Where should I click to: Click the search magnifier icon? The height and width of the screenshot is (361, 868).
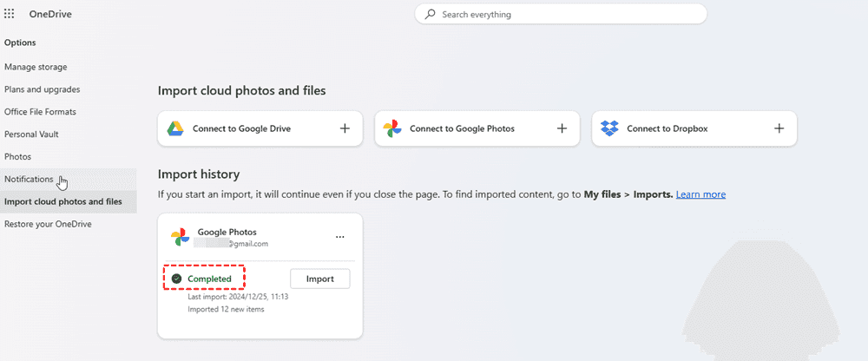pyautogui.click(x=430, y=15)
